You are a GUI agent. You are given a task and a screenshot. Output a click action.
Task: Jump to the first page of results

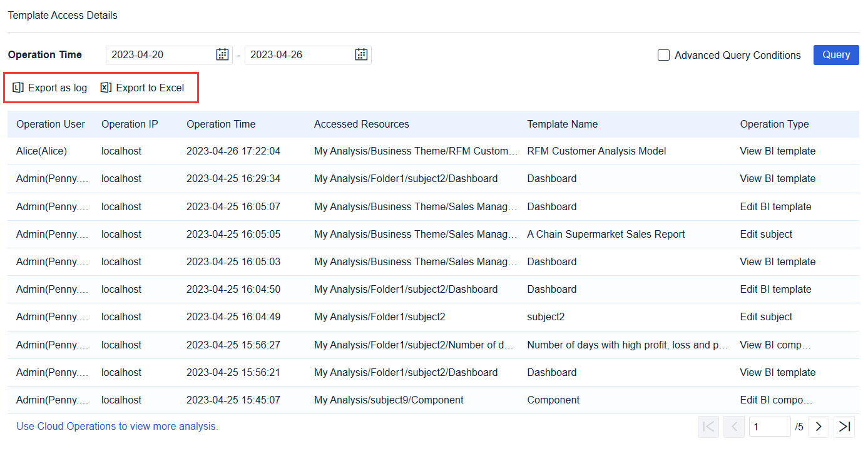708,427
